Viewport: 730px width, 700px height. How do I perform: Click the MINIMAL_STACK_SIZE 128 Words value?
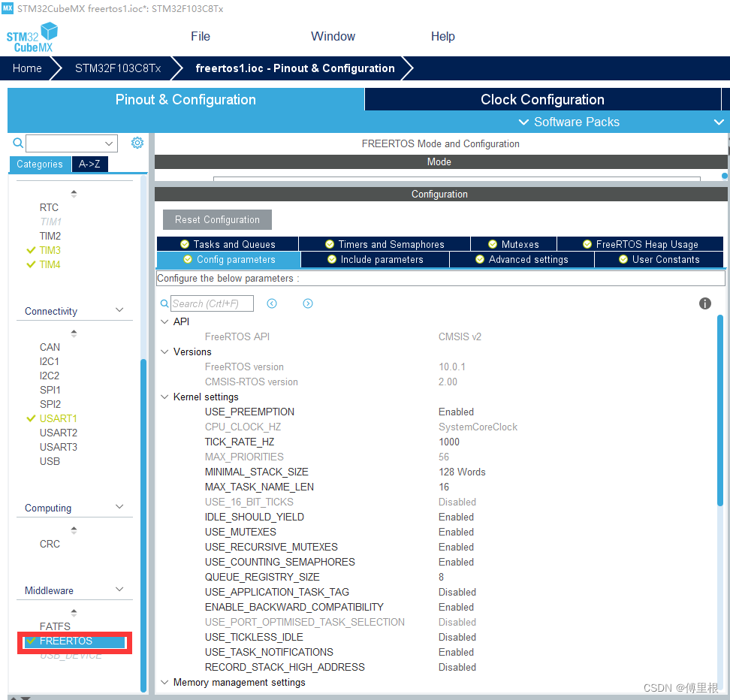pyautogui.click(x=462, y=472)
